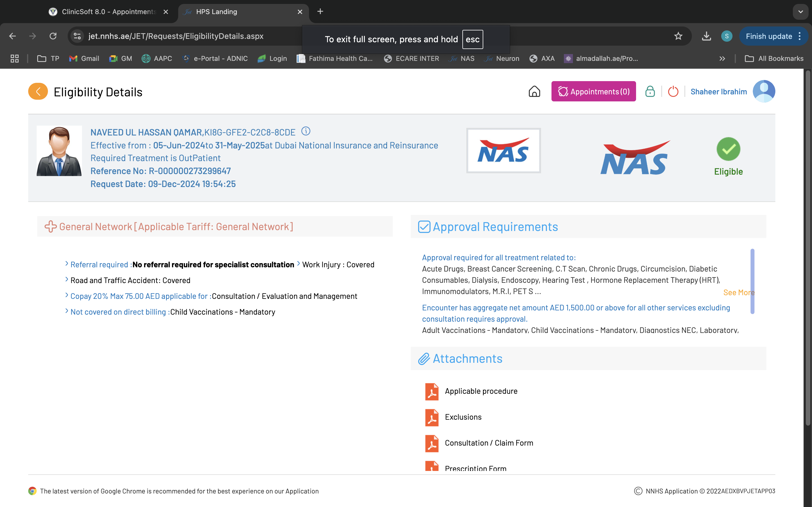Viewport: 812px width, 507px height.
Task: Click the Shaheer Ibrahim profile avatar
Action: (764, 92)
